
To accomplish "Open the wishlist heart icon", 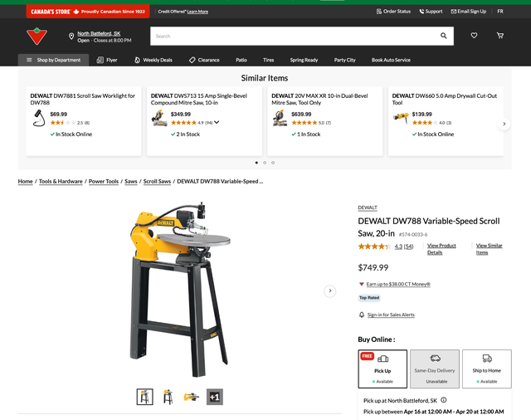I will (x=474, y=35).
